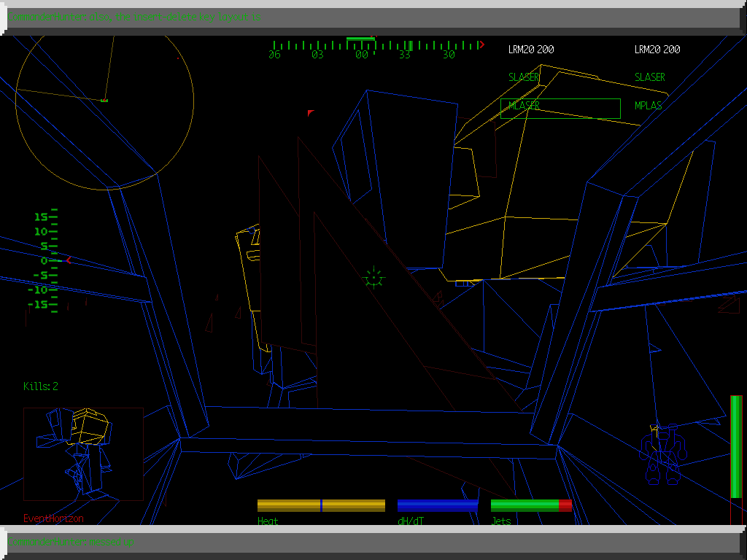This screenshot has height=560, width=747.
Task: Click the blue dH/dT bar
Action: [438, 505]
